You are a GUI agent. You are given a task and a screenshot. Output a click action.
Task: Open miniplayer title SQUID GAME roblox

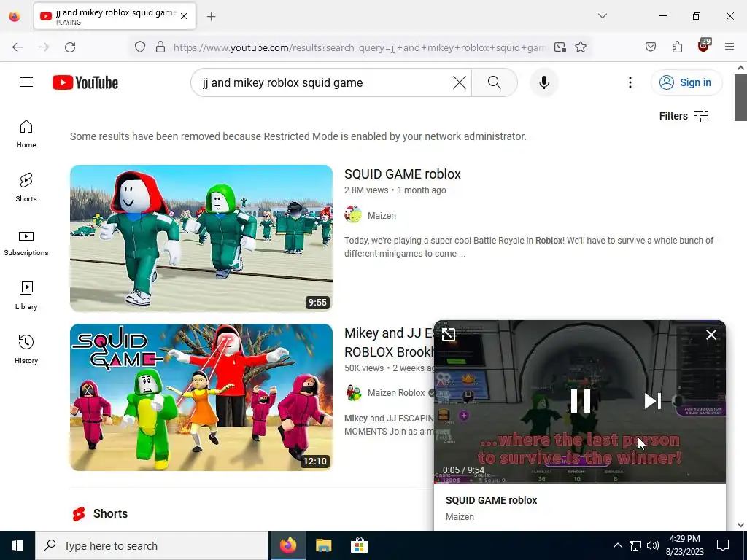[x=491, y=500]
